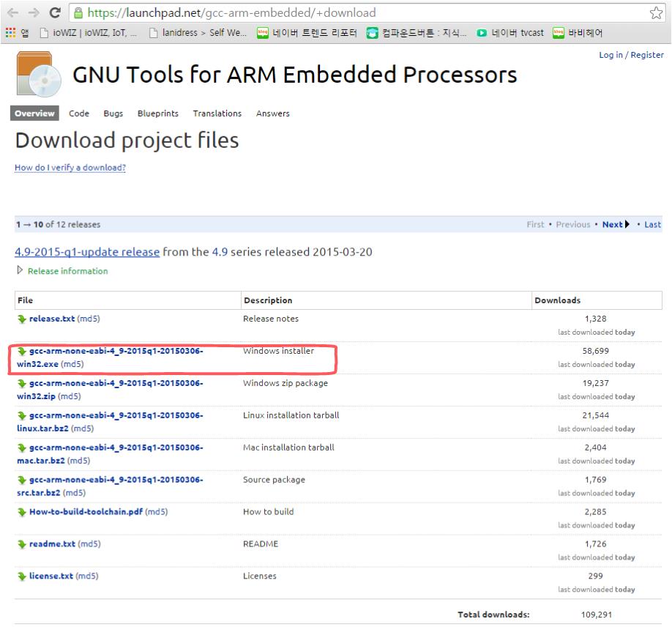This screenshot has height=627, width=672.
Task: Switch to the Code tab
Action: [x=79, y=114]
